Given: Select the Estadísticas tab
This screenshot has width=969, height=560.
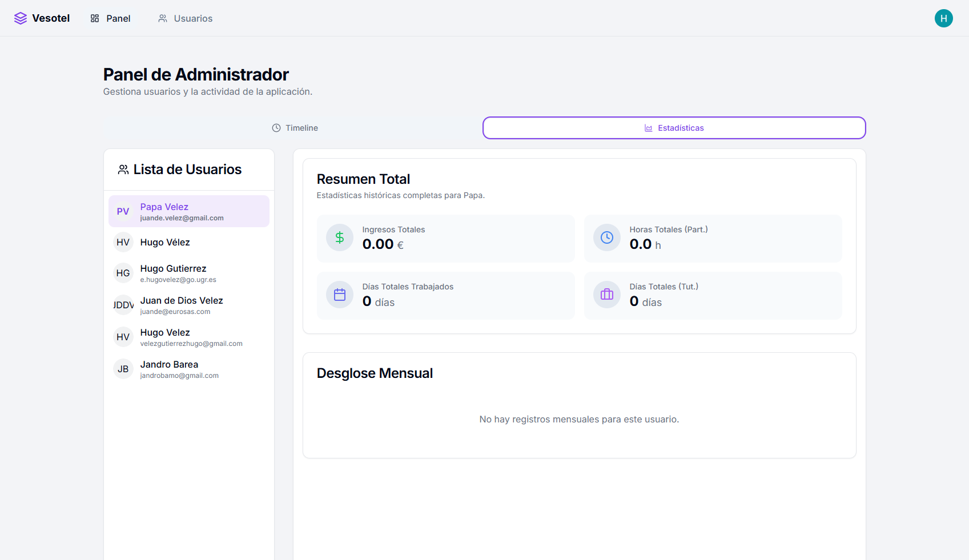Looking at the screenshot, I should click(x=674, y=128).
